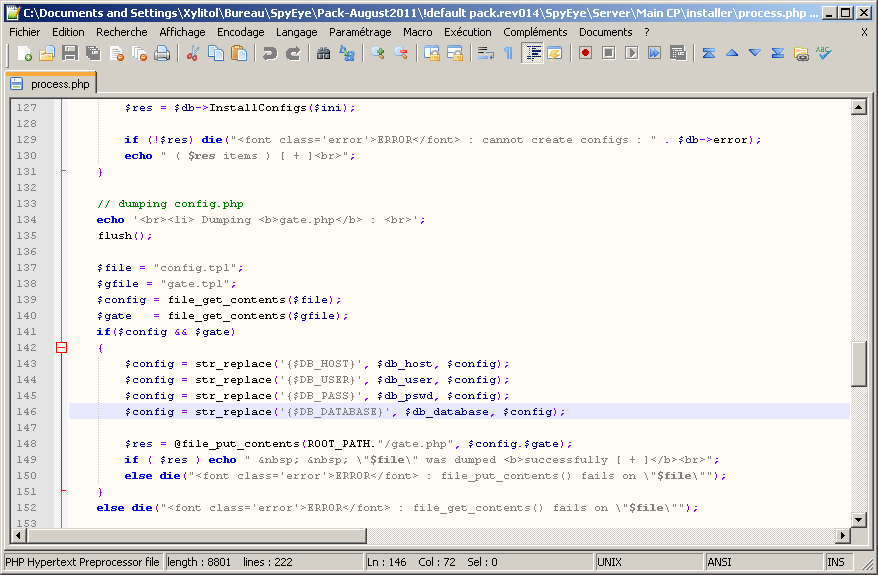Zoom out with the magnifier minus icon
Screen dimensions: 878x575
tap(401, 54)
